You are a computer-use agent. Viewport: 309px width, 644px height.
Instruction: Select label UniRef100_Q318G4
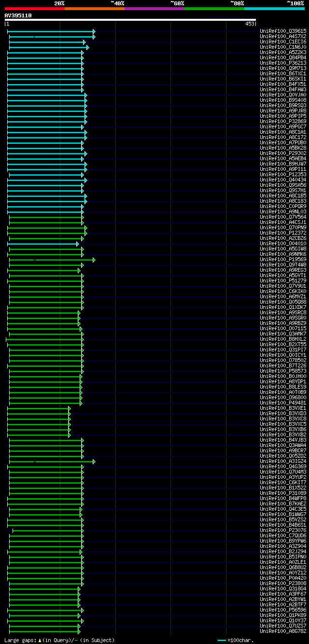pos(283,588)
